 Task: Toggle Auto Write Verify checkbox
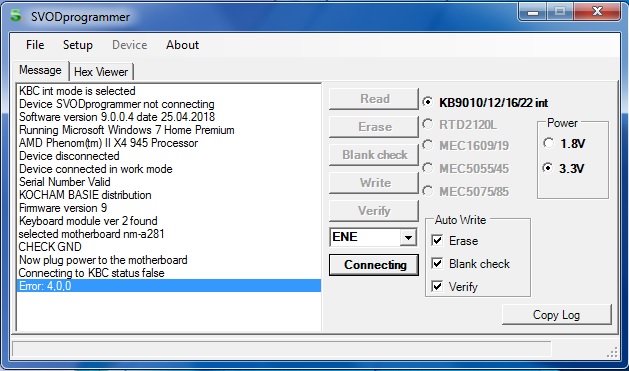437,286
